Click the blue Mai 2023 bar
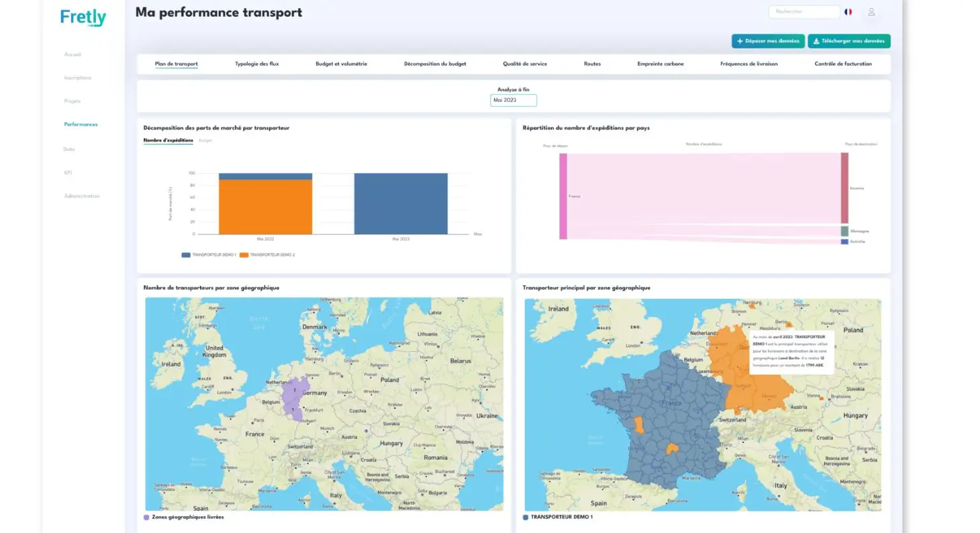The image size is (980, 533). 401,204
